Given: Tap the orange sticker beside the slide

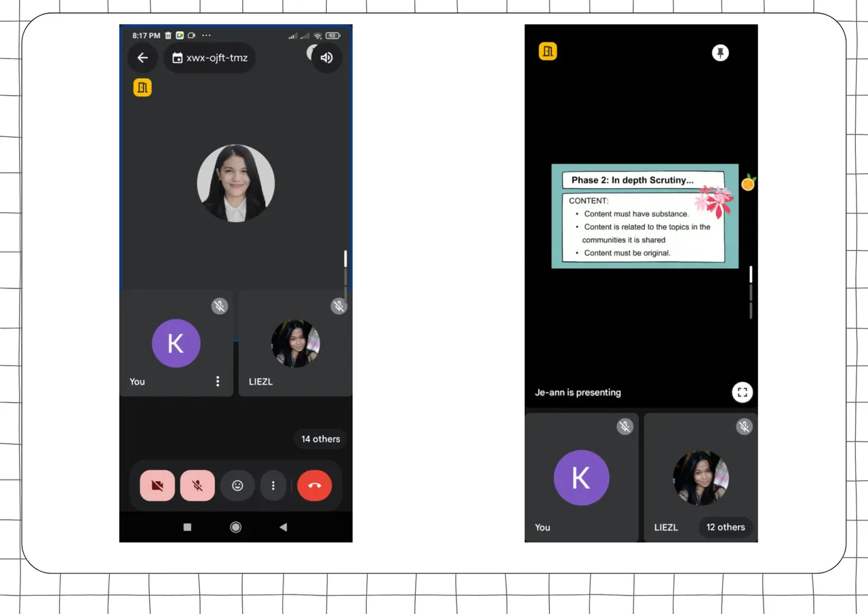Looking at the screenshot, I should point(748,183).
